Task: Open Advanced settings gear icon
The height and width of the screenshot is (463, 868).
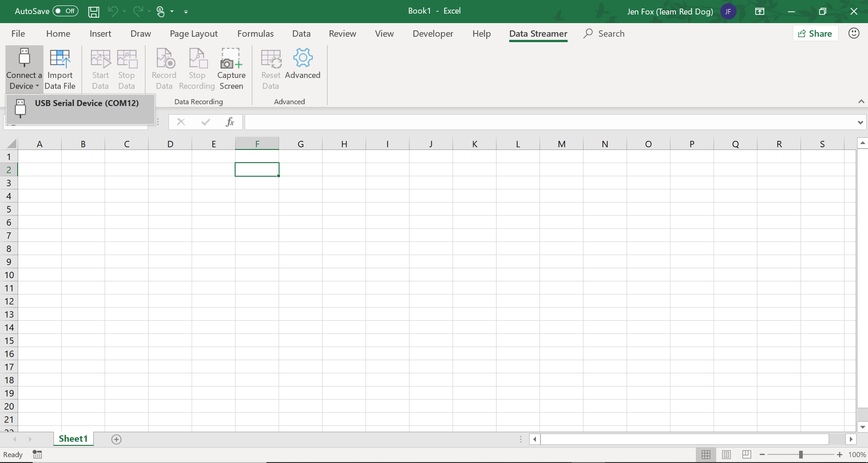Action: pyautogui.click(x=303, y=59)
